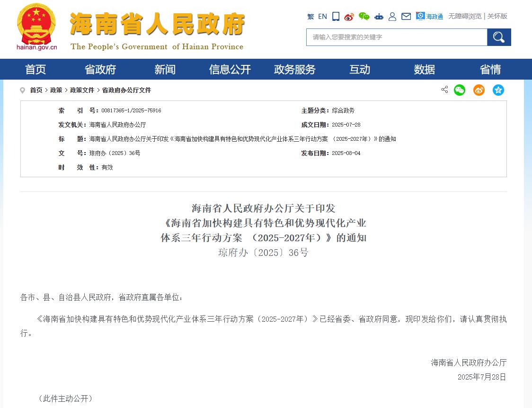Enable 无障碍浏览 accessibility mode
Image resolution: width=532 pixels, height=408 pixels.
coord(465,16)
